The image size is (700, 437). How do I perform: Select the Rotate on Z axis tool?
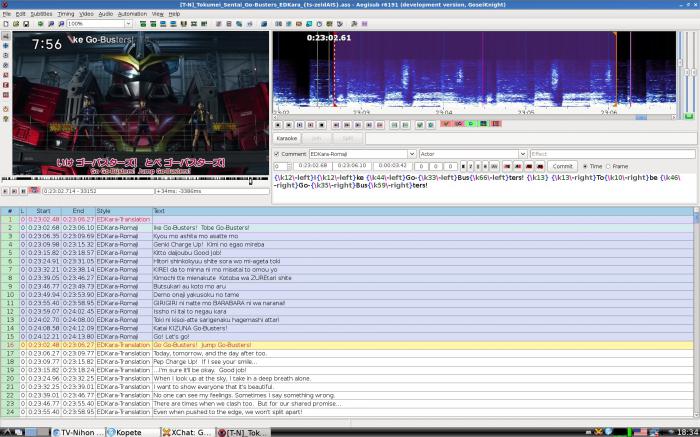coord(6,55)
